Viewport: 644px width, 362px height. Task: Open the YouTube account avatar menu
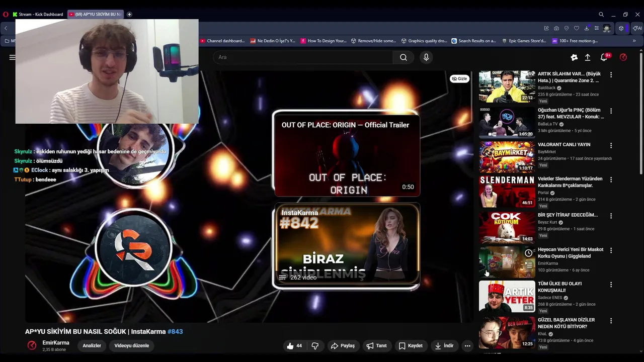[623, 57]
